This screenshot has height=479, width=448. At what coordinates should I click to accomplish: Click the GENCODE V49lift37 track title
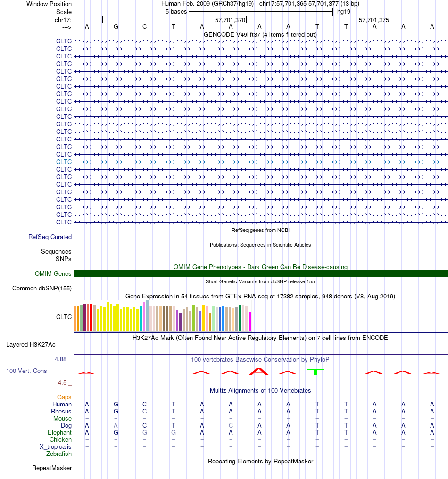(x=260, y=35)
